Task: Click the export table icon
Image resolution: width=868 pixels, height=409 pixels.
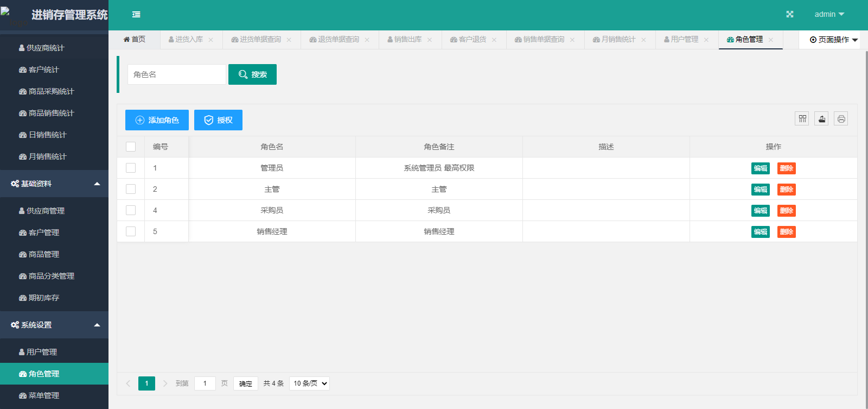Action: point(821,119)
